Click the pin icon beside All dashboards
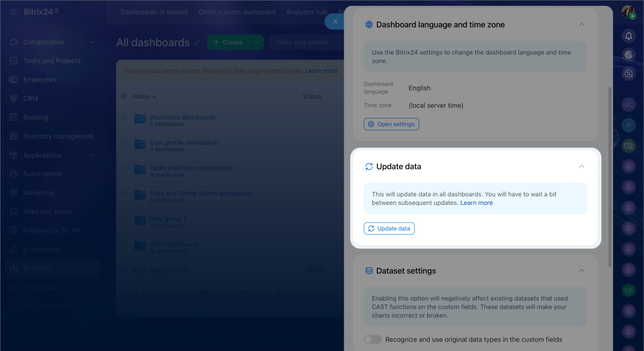Viewport: 644px width, 351px height. pyautogui.click(x=197, y=43)
